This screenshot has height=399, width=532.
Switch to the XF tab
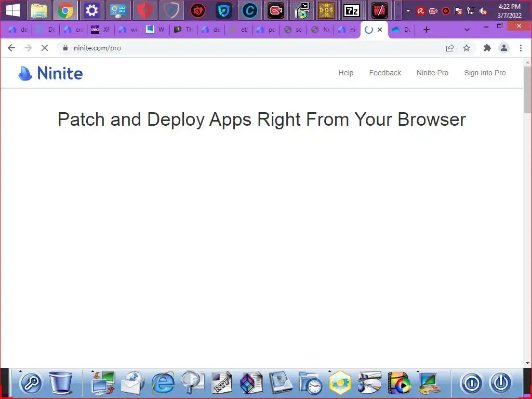click(101, 30)
